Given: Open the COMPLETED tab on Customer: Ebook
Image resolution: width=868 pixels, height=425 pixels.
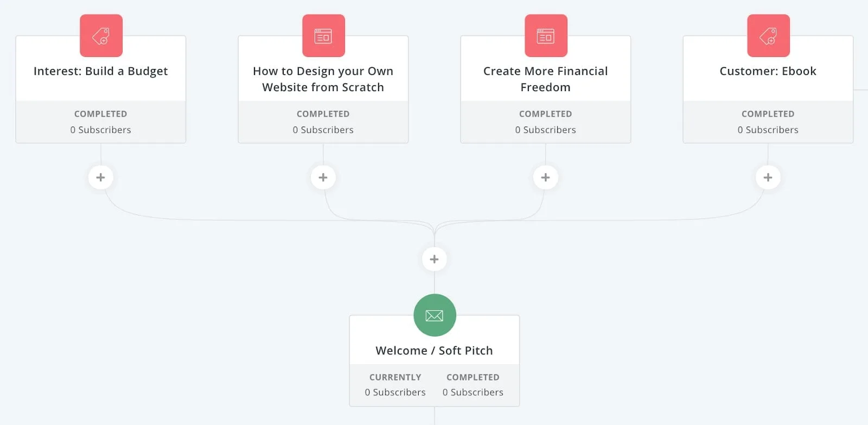Looking at the screenshot, I should click(768, 114).
